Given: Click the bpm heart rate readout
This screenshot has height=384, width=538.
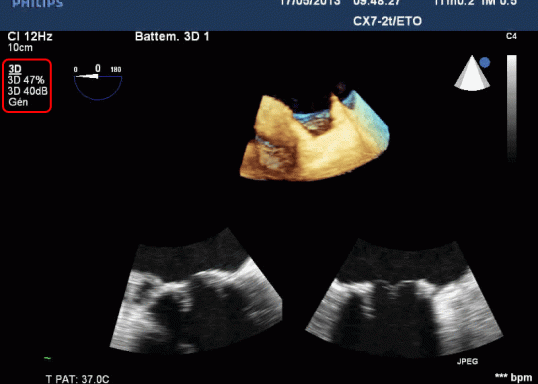Looking at the screenshot, I should (514, 377).
